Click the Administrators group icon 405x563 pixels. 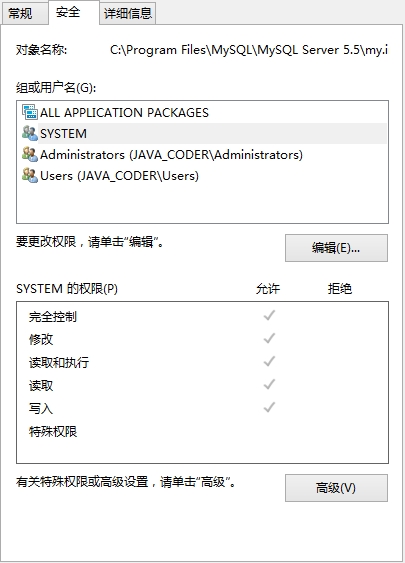pos(30,154)
